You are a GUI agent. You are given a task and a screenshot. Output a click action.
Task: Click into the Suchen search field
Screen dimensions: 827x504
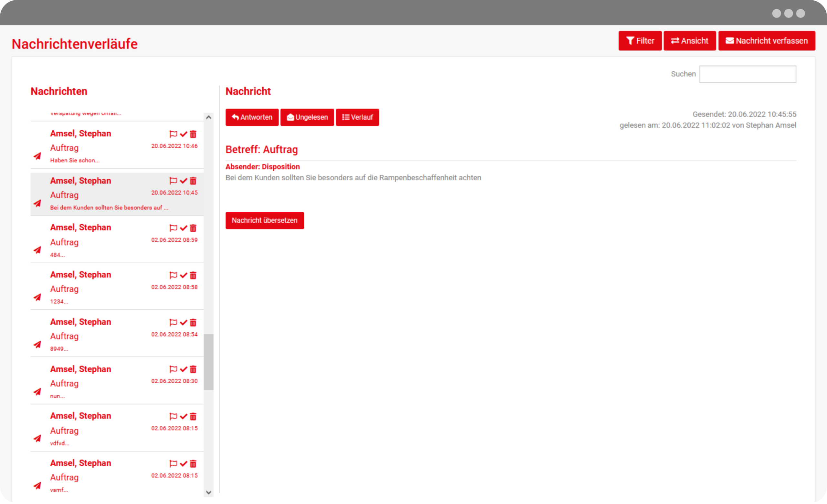pyautogui.click(x=748, y=74)
